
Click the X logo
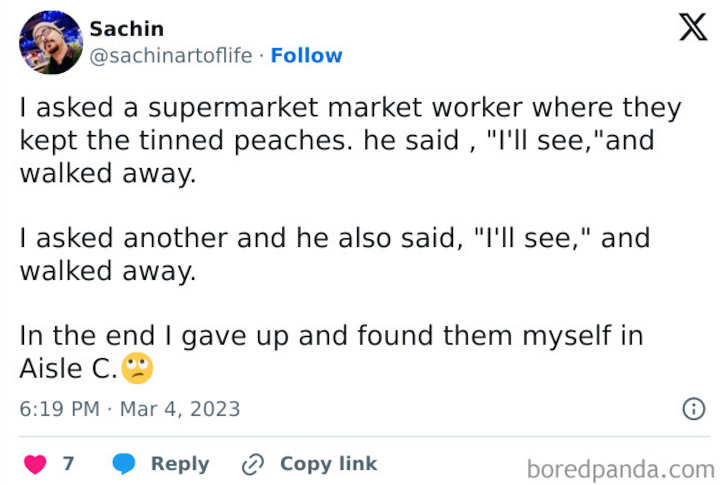tap(692, 27)
